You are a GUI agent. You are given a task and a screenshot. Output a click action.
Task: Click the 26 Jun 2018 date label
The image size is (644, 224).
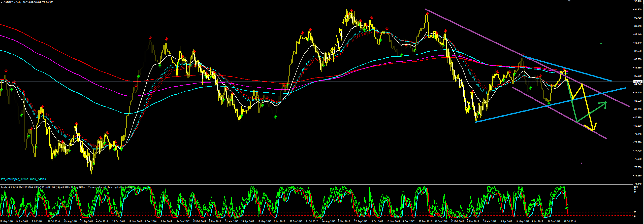554,221
